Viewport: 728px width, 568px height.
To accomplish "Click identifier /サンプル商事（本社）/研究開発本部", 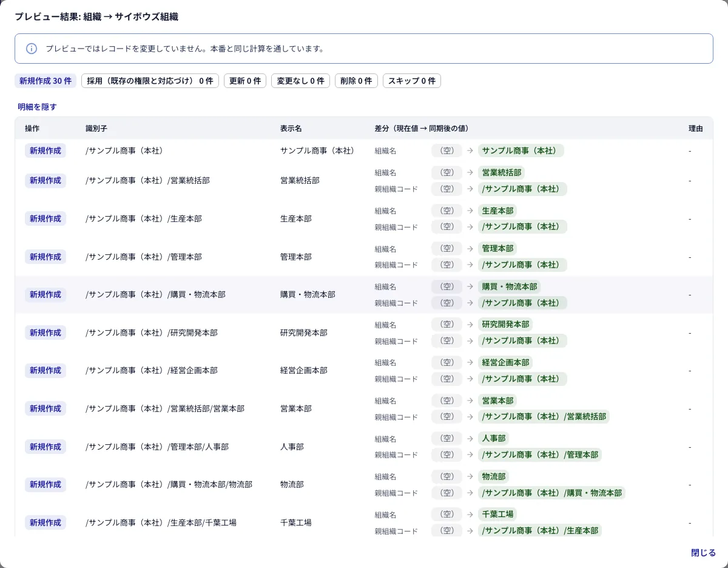I will point(152,333).
